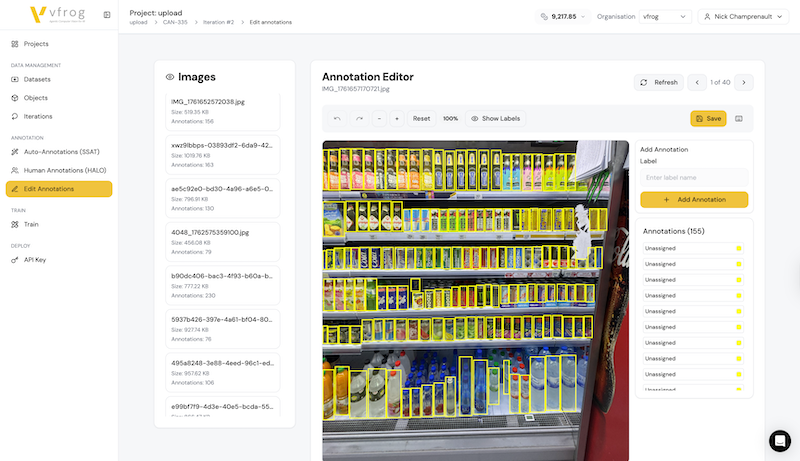Open Objects in the sidebar

click(x=36, y=98)
